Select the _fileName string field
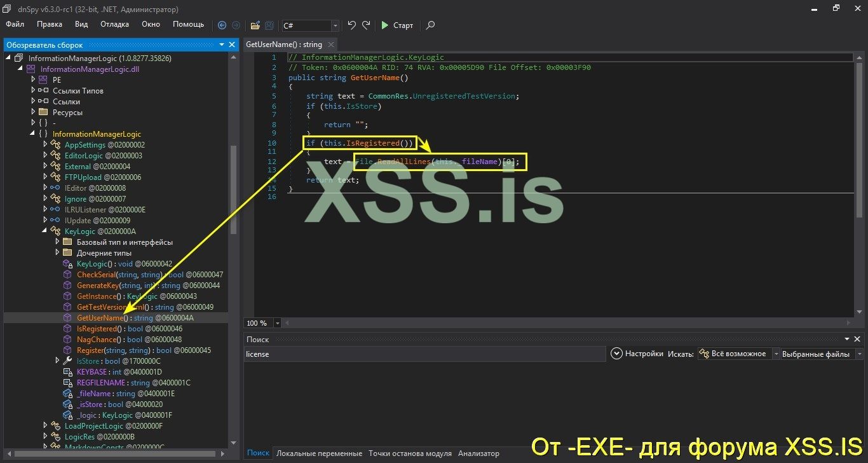Screen dimensions: 868x463 (125, 393)
